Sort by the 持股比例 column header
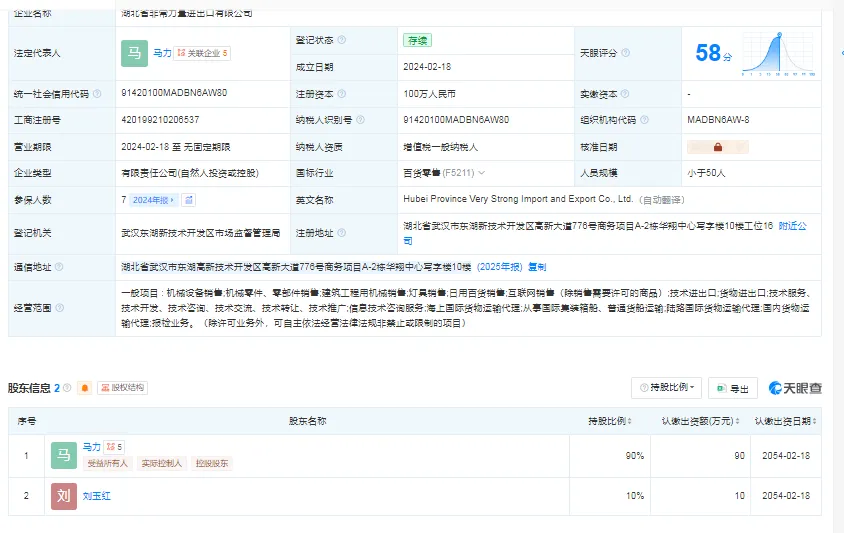The width and height of the screenshot is (844, 533). tap(610, 421)
